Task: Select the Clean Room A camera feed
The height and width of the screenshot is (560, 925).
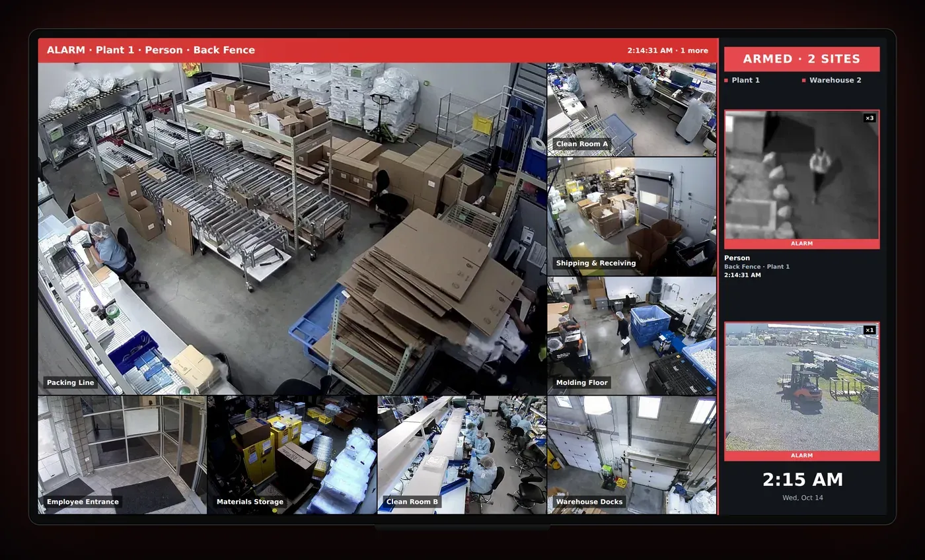Action: pos(632,109)
